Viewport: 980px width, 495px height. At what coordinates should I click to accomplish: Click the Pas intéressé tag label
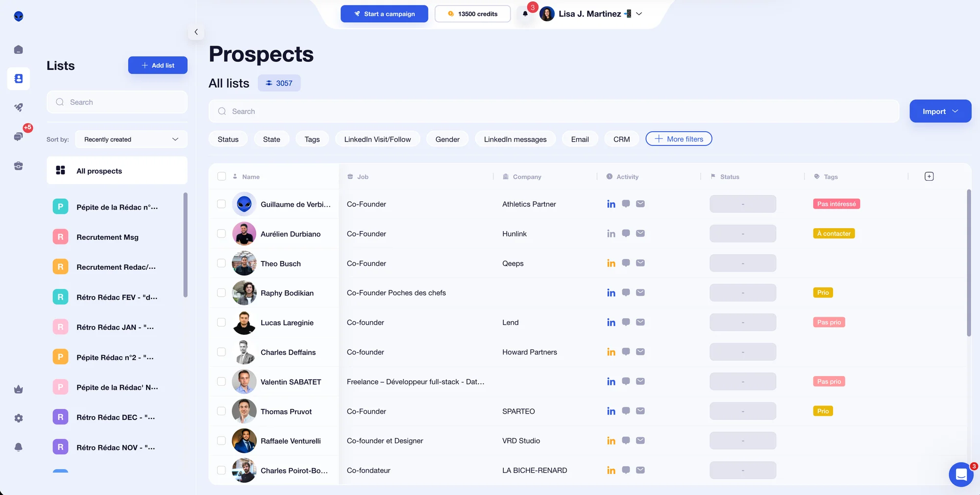pos(836,204)
